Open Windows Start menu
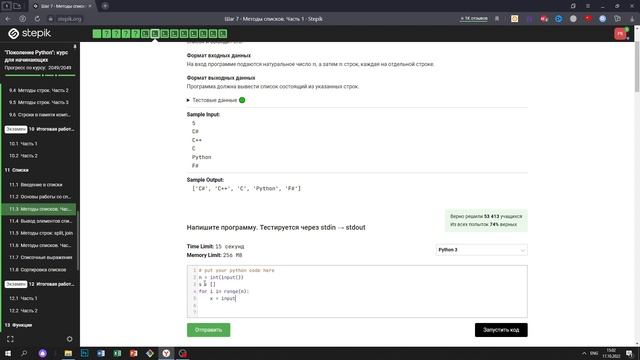640x360 pixels. [x=7, y=353]
